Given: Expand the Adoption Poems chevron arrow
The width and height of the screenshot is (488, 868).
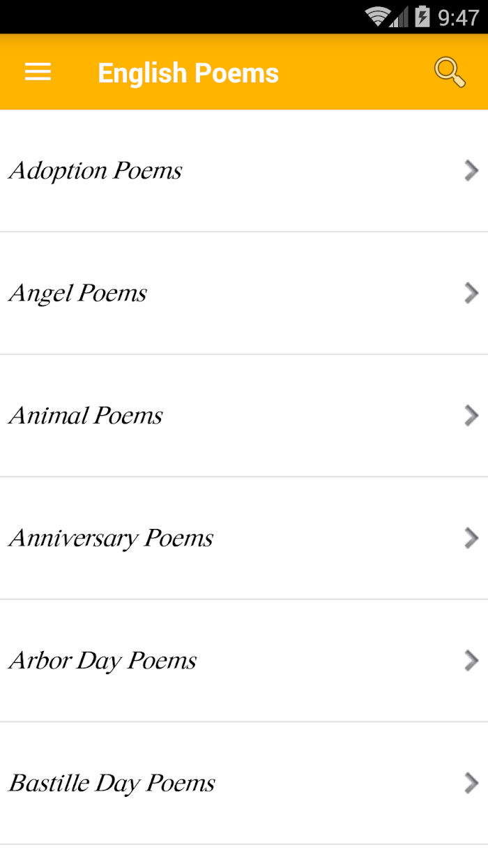Looking at the screenshot, I should click(x=472, y=170).
